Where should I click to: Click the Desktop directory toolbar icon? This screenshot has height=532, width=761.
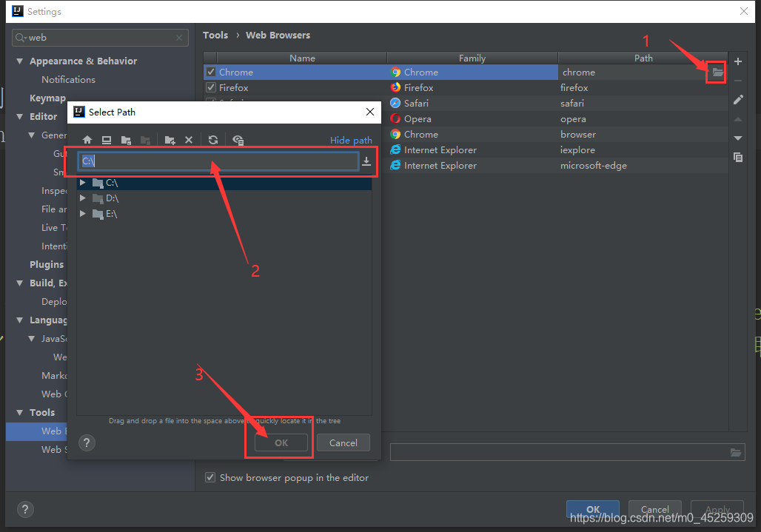(107, 140)
